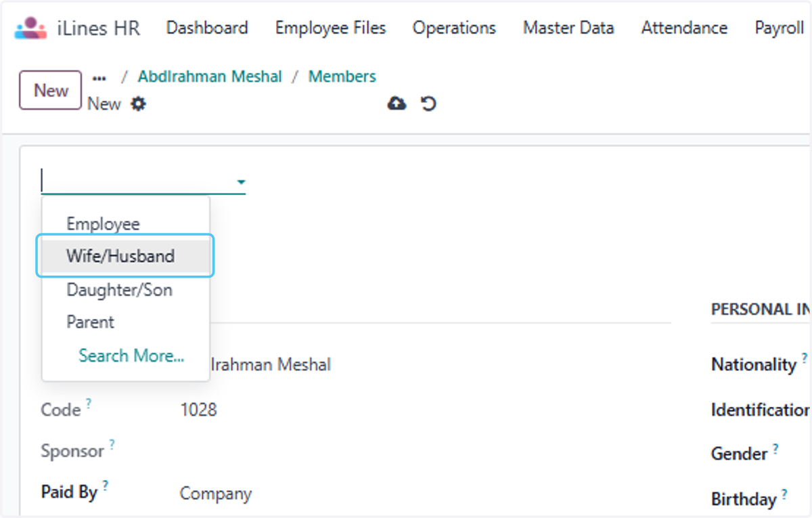Viewport: 812px width, 518px height.
Task: Open the Employee Files menu
Action: tap(330, 28)
